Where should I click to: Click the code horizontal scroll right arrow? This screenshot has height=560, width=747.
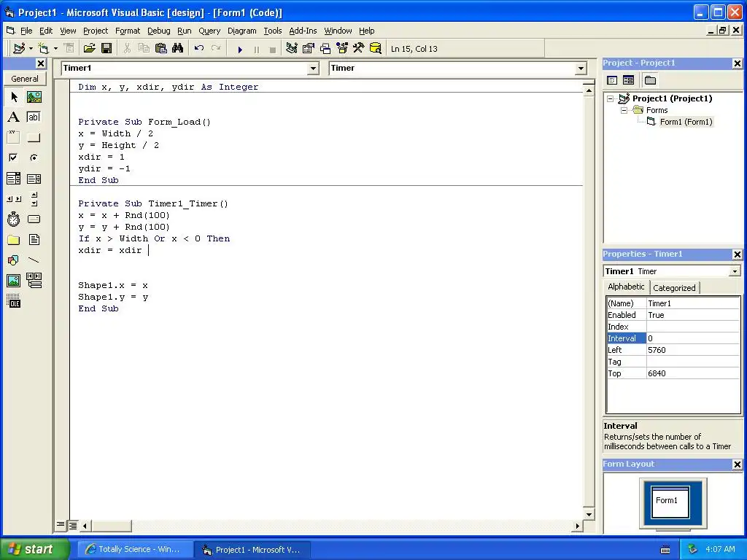pos(578,526)
